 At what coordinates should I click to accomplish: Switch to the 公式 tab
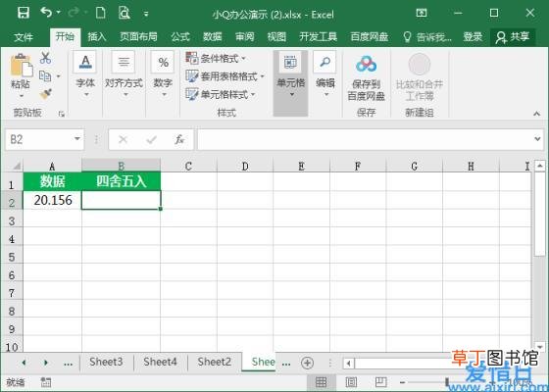(x=180, y=37)
